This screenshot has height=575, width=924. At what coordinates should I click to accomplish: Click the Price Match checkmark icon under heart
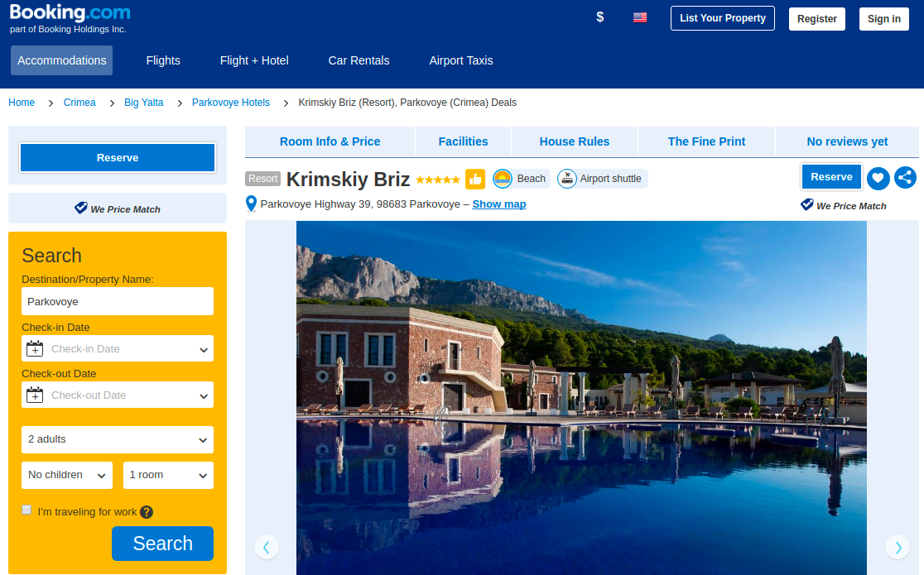[x=807, y=204]
